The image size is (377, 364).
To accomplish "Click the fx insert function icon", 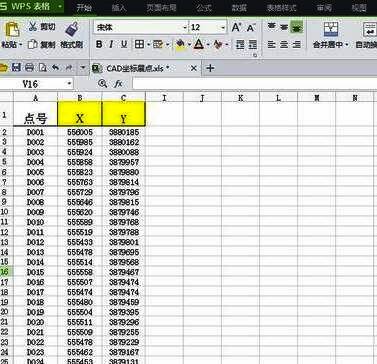I will (118, 84).
